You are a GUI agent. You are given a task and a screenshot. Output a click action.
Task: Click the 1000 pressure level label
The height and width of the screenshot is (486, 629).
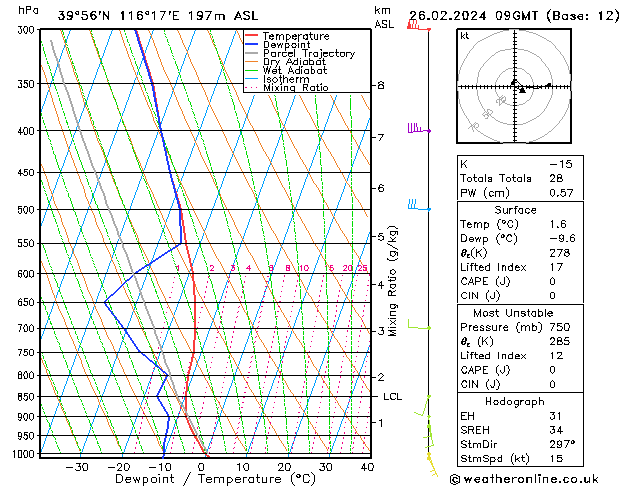tap(24, 454)
